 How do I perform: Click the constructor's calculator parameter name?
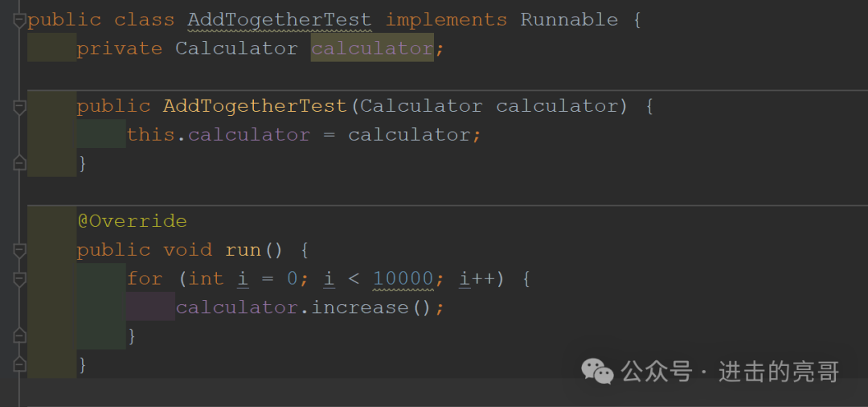pyautogui.click(x=556, y=106)
